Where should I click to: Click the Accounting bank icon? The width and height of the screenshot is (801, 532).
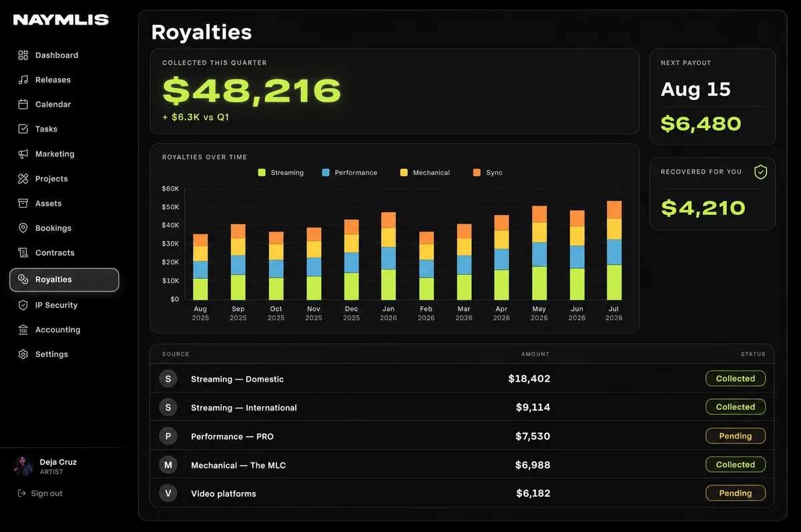click(23, 330)
